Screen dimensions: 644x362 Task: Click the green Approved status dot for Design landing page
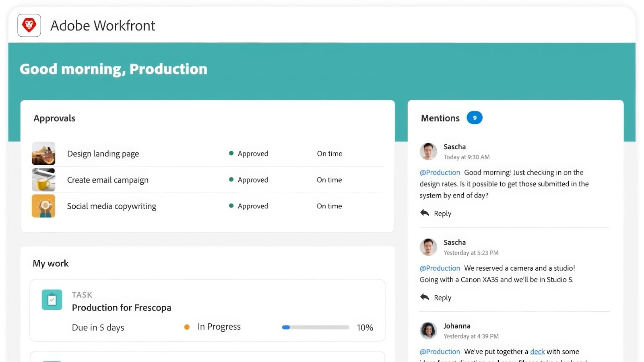click(231, 153)
